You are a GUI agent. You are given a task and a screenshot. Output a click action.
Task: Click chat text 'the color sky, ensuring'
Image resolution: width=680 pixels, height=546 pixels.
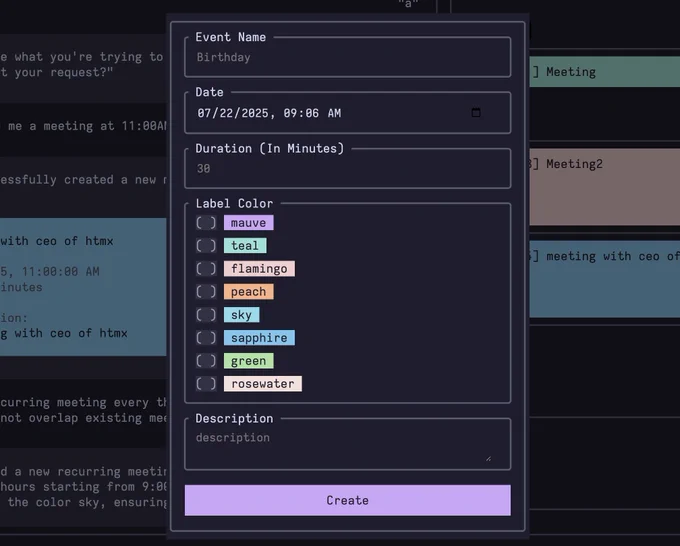click(x=87, y=502)
